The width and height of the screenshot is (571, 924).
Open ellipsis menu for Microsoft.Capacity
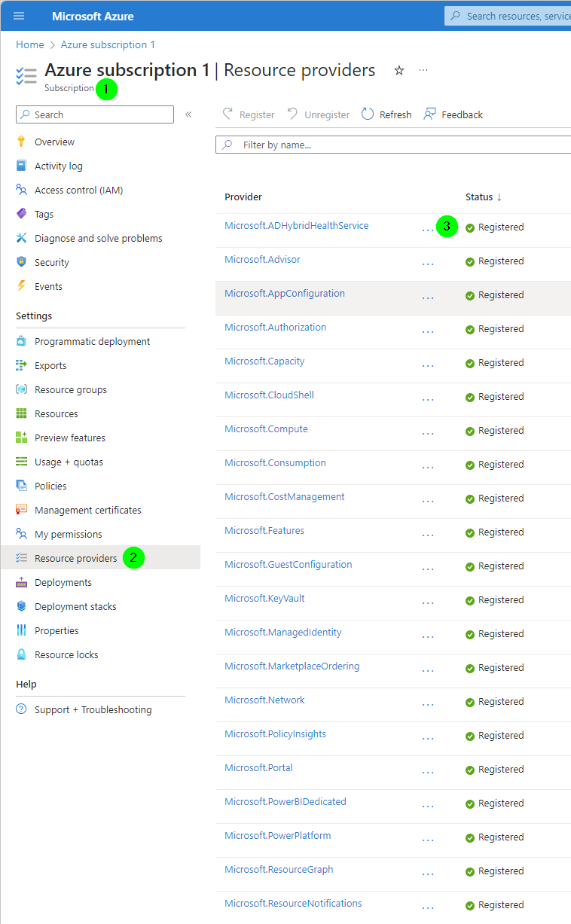pos(428,365)
